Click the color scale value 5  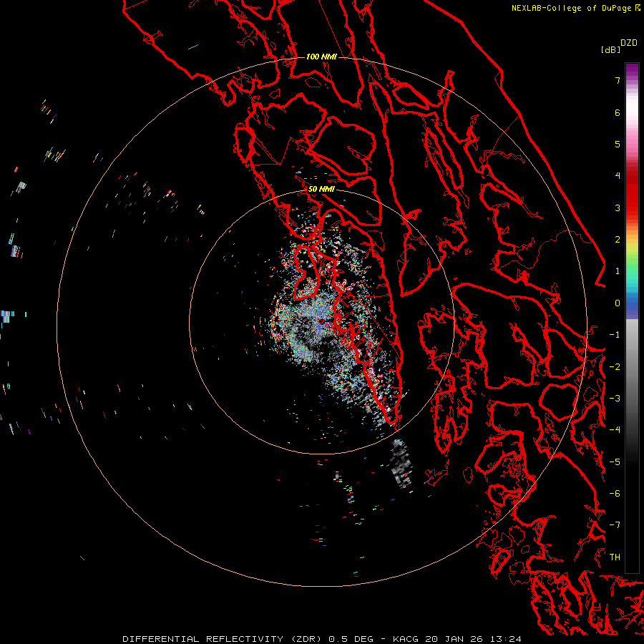point(618,144)
